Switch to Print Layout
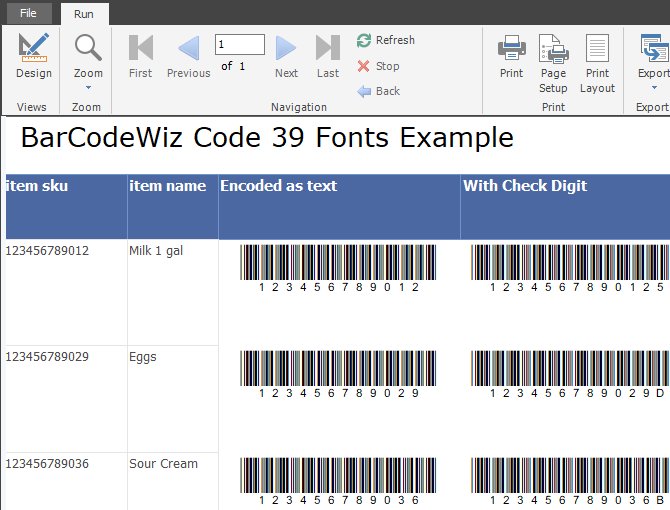The width and height of the screenshot is (670, 510). [x=597, y=64]
